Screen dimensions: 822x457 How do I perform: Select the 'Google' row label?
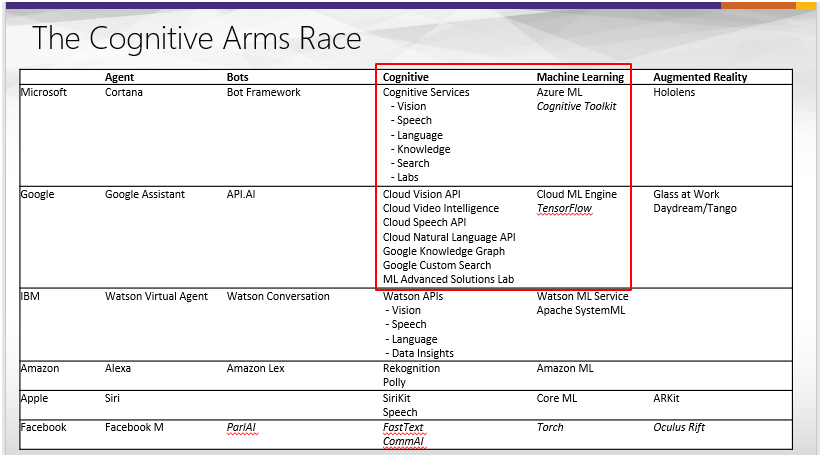pyautogui.click(x=38, y=194)
